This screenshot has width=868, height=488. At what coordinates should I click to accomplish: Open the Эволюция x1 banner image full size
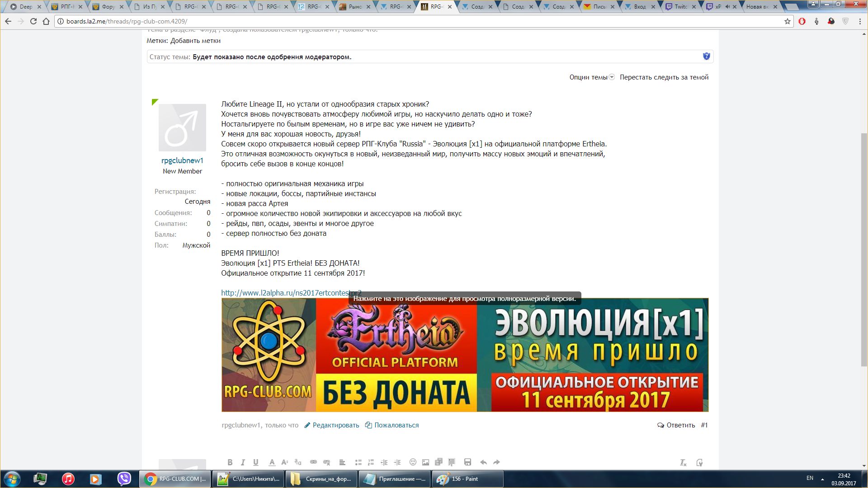(x=465, y=355)
